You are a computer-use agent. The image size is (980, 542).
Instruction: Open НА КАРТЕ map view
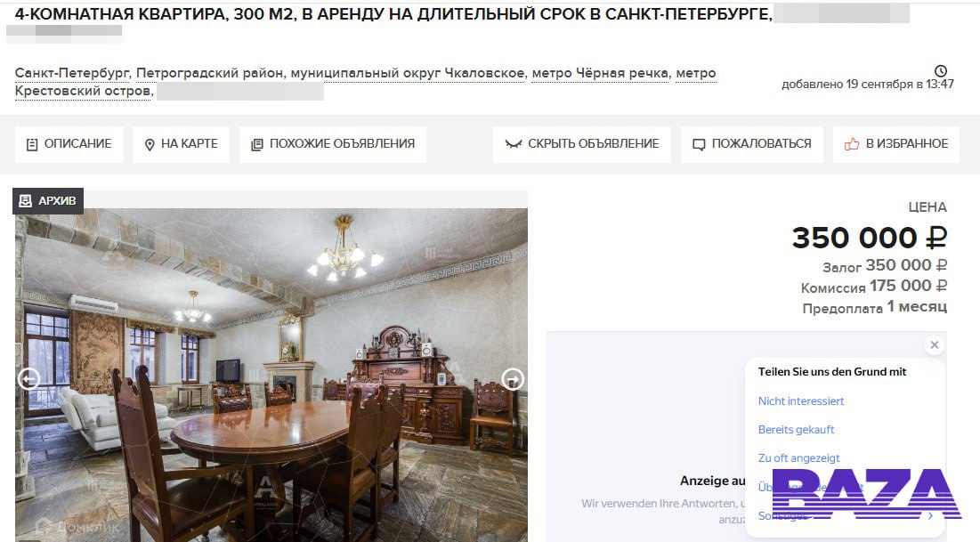point(182,144)
